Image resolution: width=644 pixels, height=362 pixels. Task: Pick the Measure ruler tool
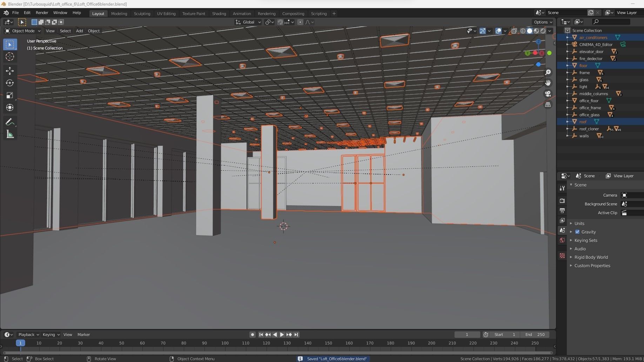tap(10, 134)
